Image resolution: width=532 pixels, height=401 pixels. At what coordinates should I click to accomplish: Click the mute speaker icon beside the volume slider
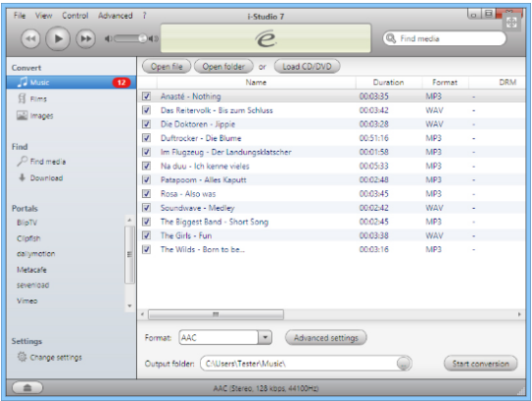click(108, 38)
